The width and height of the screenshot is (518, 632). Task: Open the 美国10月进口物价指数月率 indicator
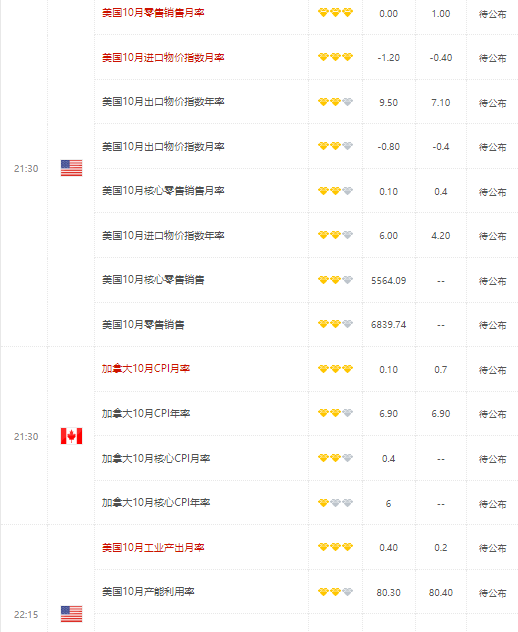[x=163, y=57]
